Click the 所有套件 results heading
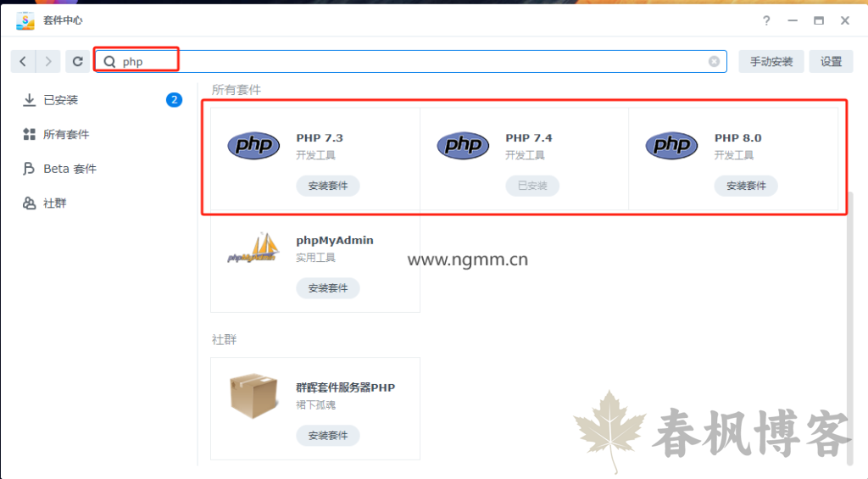The height and width of the screenshot is (479, 868). [x=236, y=90]
